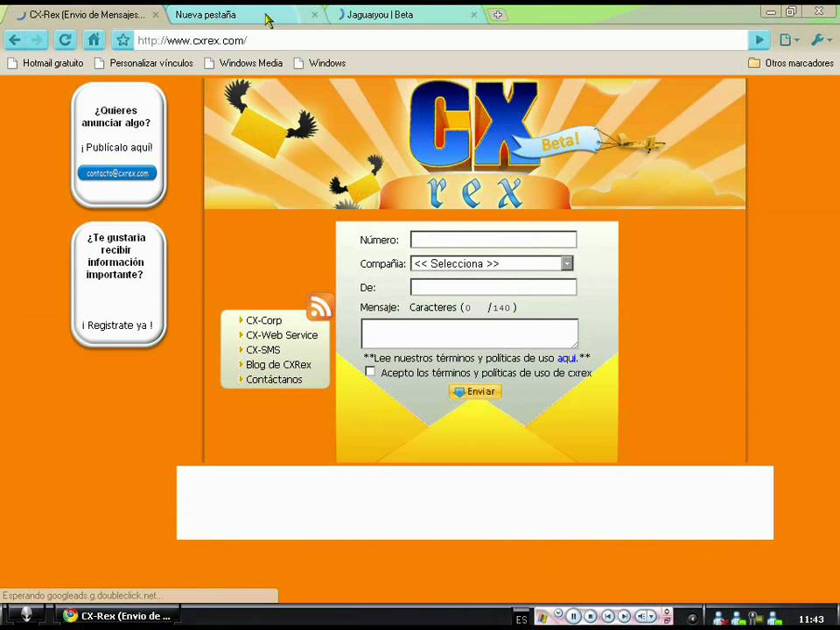Open the Personalizar vínculos bookmark
This screenshot has width=840, height=630.
(x=143, y=63)
